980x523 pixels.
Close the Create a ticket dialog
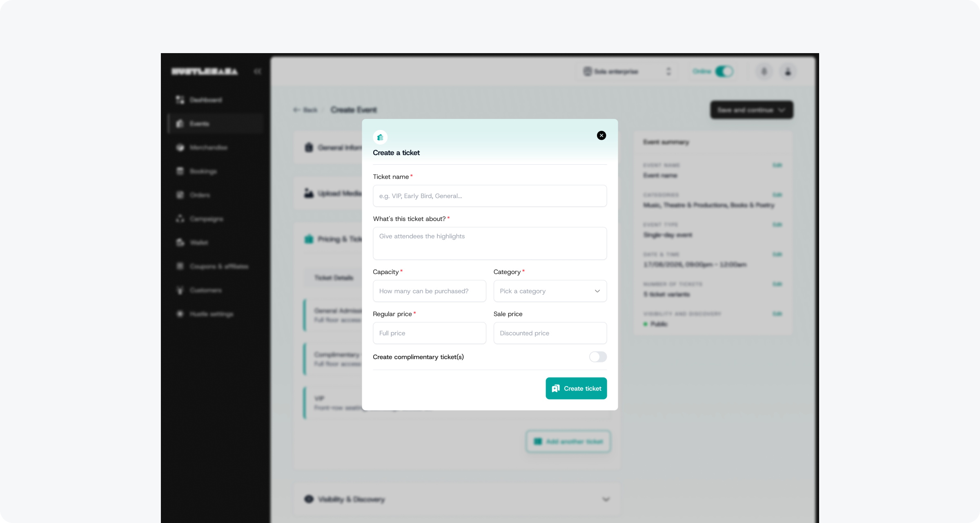coord(601,136)
